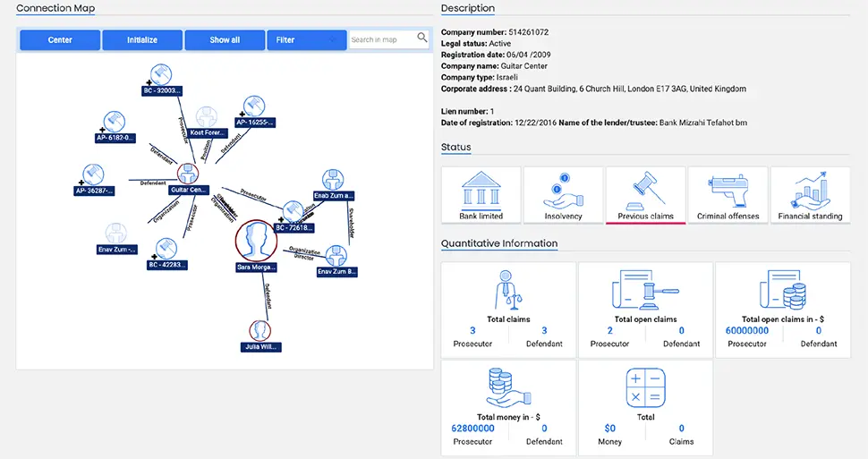
Task: Open the Filter dropdown
Action: pyautogui.click(x=307, y=40)
